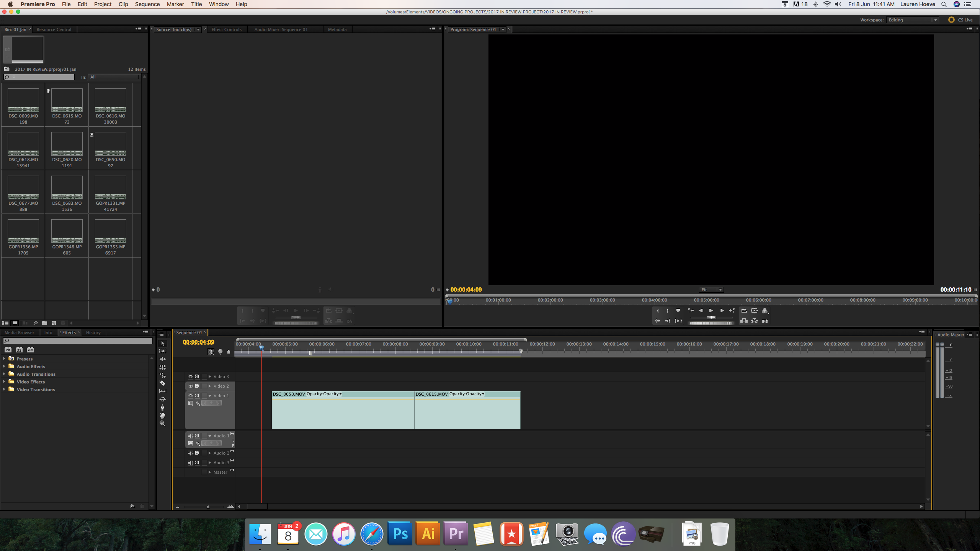Select the Razor tool in tools panel
Viewport: 980px width, 551px height.
point(162,383)
